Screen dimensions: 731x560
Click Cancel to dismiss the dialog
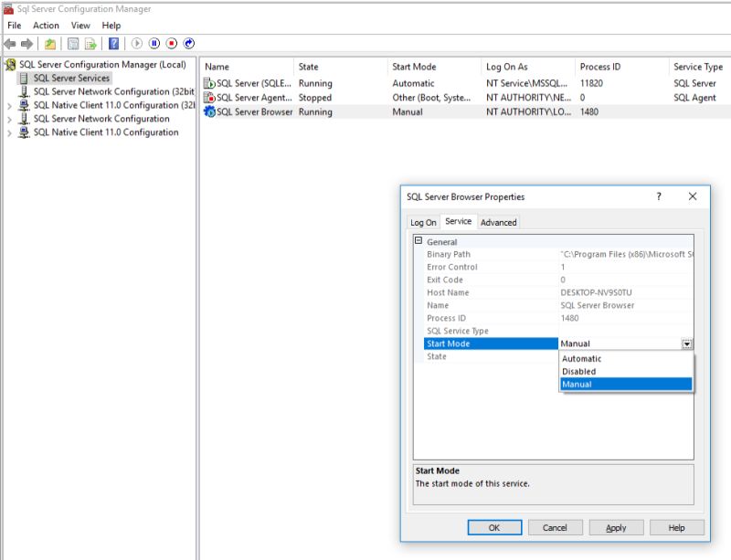point(556,527)
